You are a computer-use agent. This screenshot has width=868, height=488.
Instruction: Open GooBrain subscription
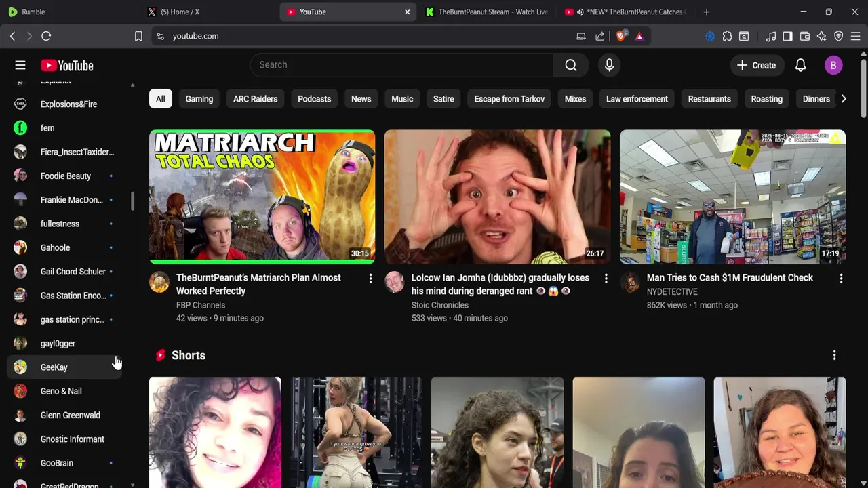65,463
